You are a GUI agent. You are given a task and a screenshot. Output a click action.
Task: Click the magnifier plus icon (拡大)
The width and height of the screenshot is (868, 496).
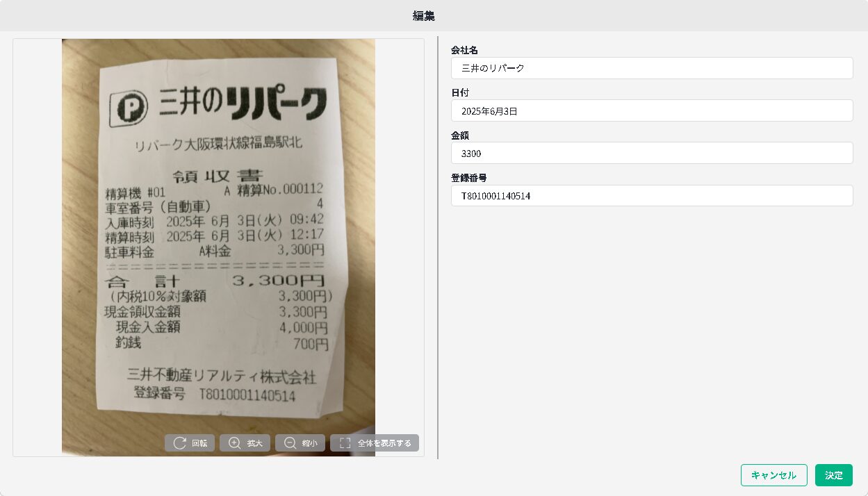point(235,443)
